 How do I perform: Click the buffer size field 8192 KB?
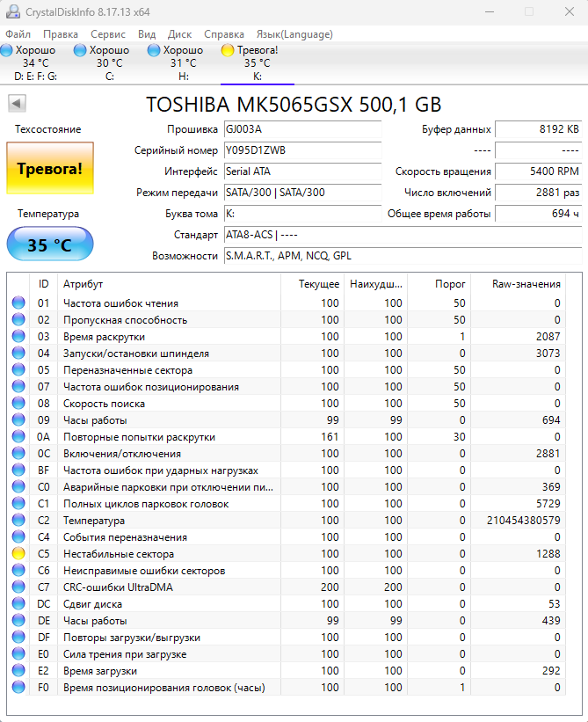pos(538,129)
